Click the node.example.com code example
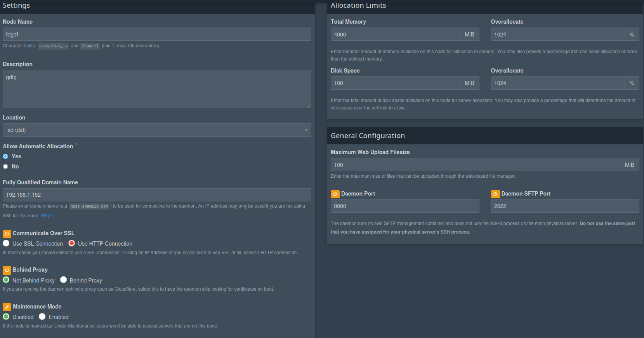Image resolution: width=644 pixels, height=338 pixels. coord(89,206)
